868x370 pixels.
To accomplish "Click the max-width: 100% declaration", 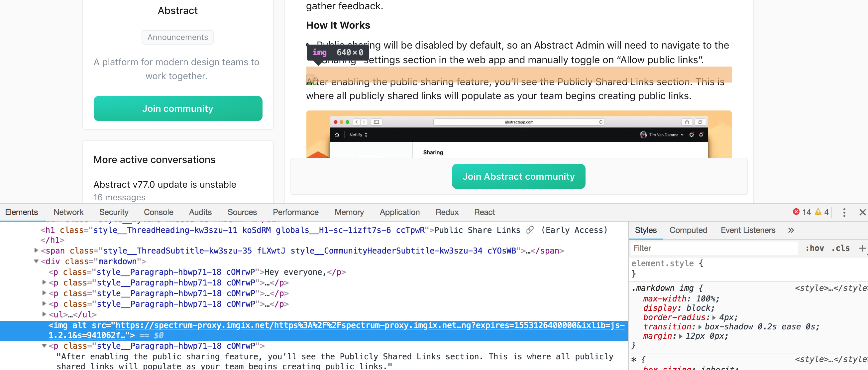I will pyautogui.click(x=681, y=299).
